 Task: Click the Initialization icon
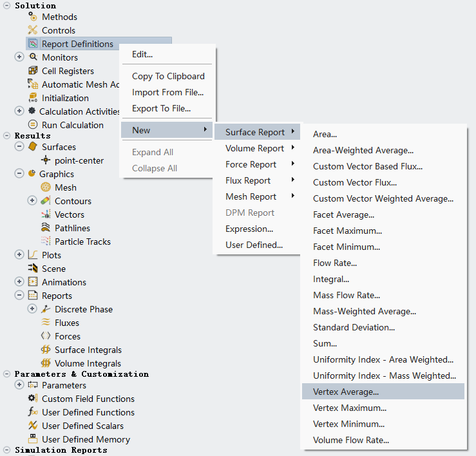click(33, 98)
